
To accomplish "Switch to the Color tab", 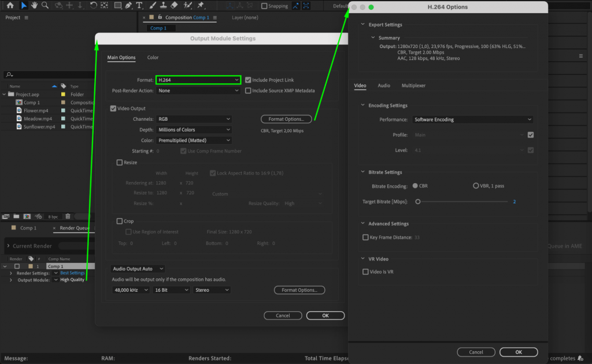I will coord(153,57).
